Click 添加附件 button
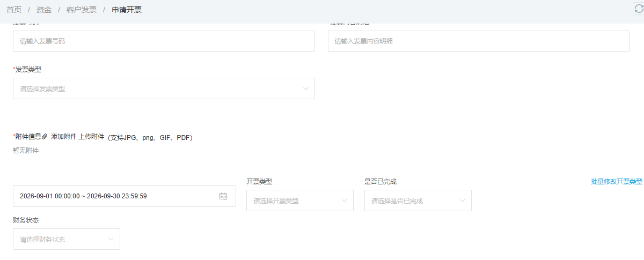The width and height of the screenshot is (644, 260). click(x=64, y=137)
